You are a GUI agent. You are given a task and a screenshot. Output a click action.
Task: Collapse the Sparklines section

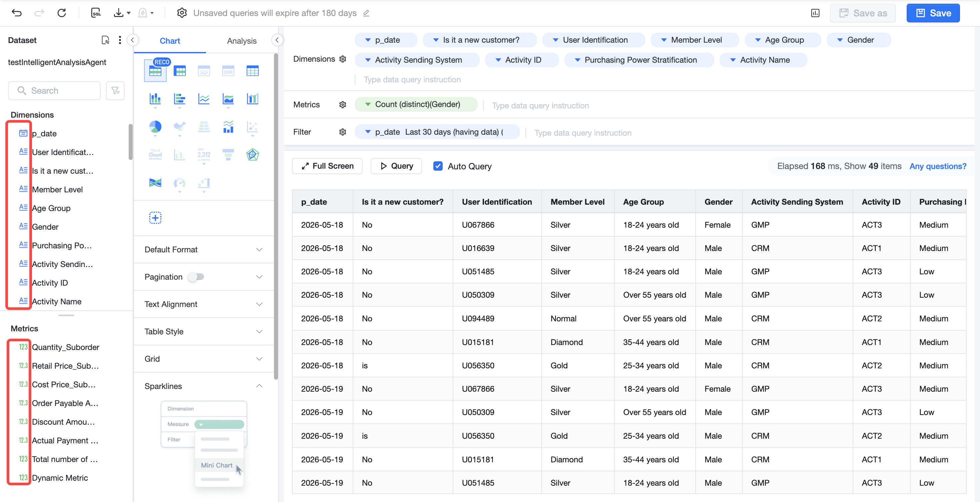pos(204,386)
